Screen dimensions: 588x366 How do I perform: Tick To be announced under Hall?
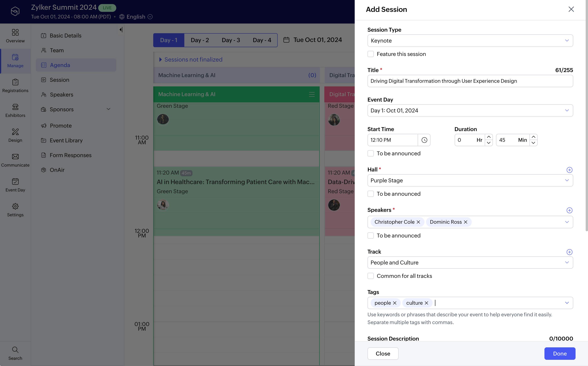[x=371, y=194]
